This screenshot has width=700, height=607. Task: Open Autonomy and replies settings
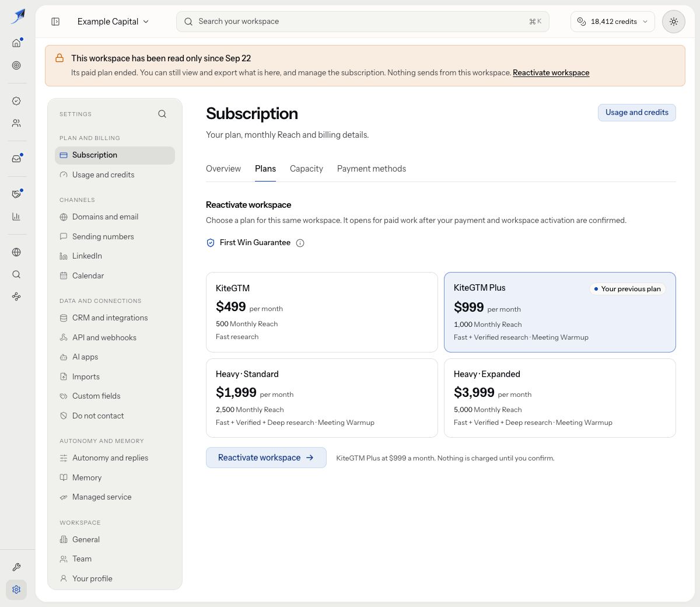point(115,458)
